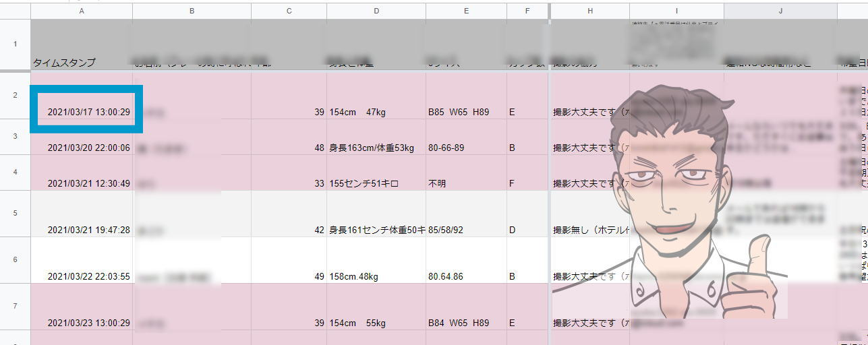Image resolution: width=868 pixels, height=345 pixels.
Task: Select column F header
Action: [x=527, y=11]
